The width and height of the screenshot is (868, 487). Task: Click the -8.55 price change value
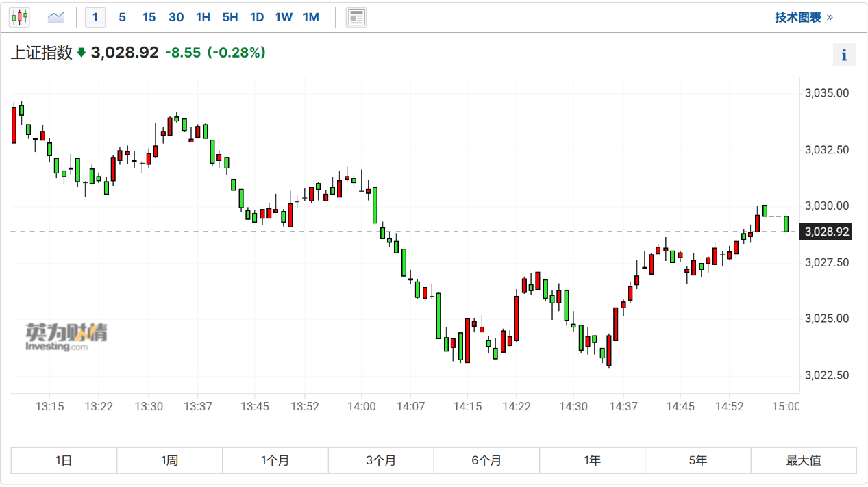[x=183, y=53]
